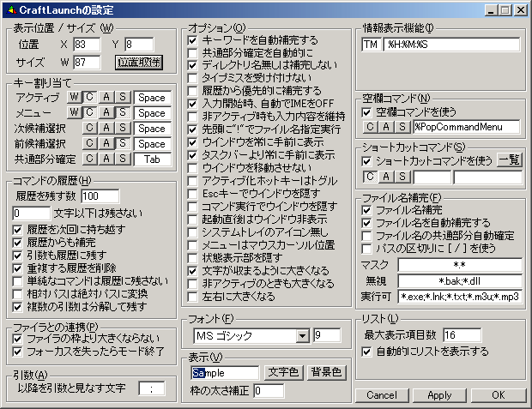Toggle 履歴からも補完 checkbox

pyautogui.click(x=17, y=243)
